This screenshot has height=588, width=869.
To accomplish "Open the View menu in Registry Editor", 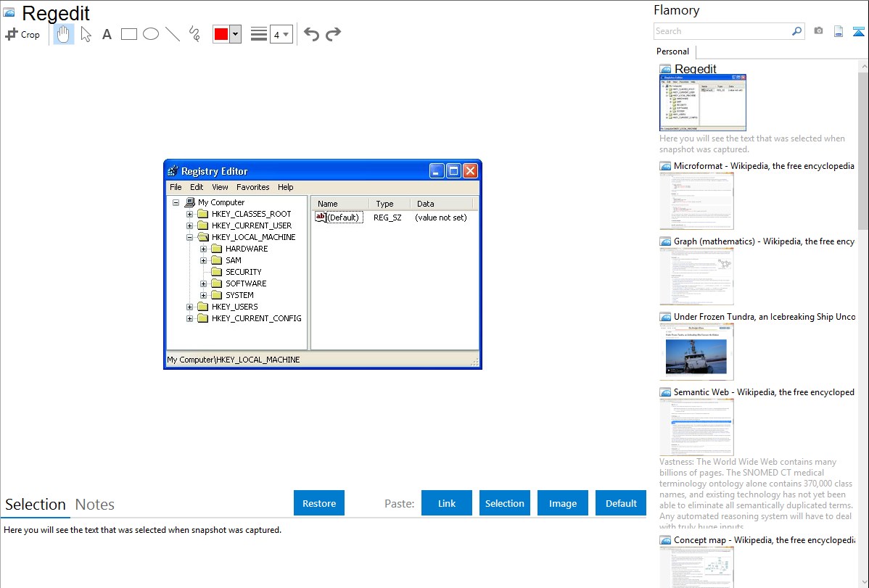I will 220,187.
